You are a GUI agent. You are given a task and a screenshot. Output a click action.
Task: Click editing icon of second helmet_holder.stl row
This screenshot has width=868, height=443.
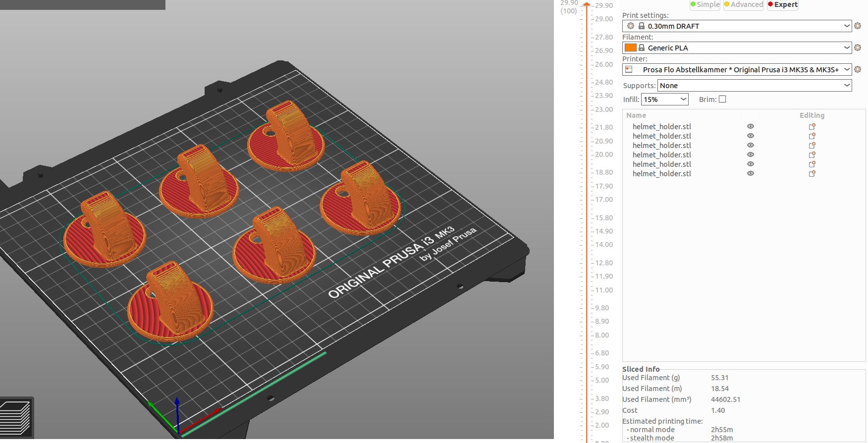[x=812, y=136]
